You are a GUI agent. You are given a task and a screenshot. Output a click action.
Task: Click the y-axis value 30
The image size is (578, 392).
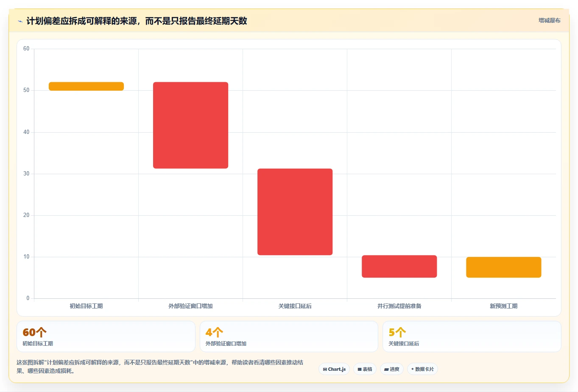(x=26, y=174)
